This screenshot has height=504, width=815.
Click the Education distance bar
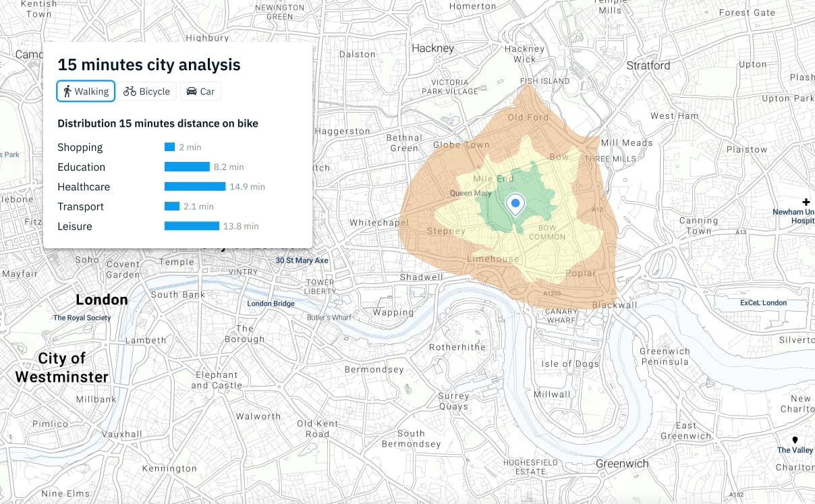[187, 167]
